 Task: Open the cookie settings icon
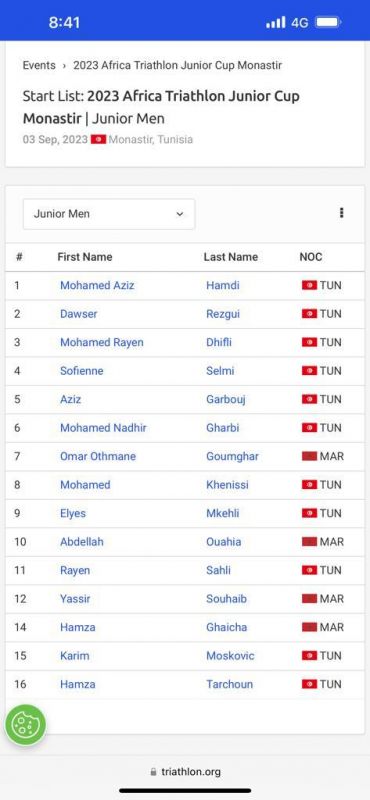pos(25,724)
